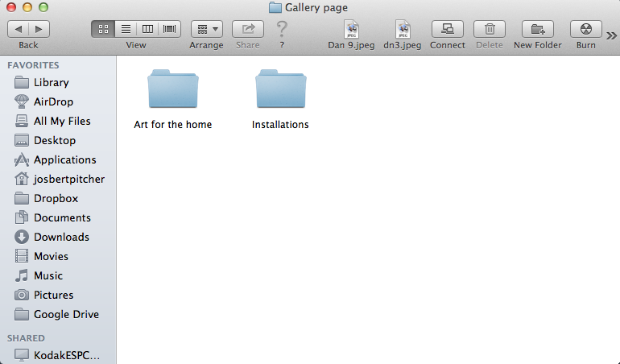Go back using the left arrow
The height and width of the screenshot is (364, 620).
pyautogui.click(x=19, y=29)
